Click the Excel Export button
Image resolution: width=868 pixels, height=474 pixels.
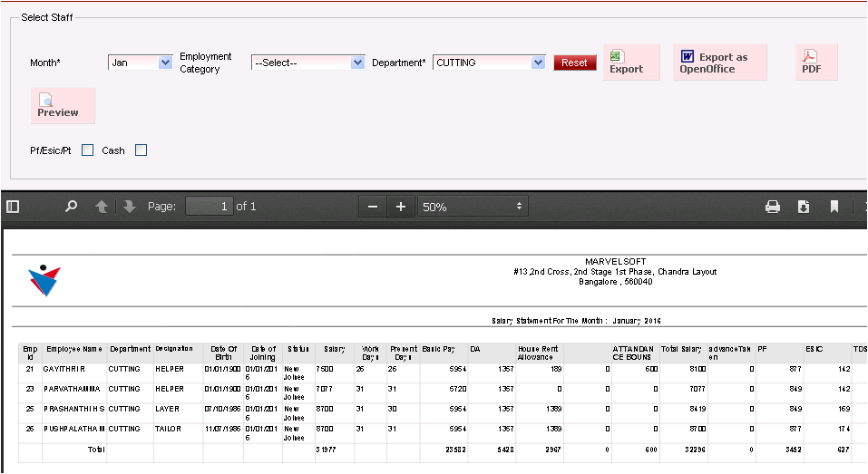pyautogui.click(x=631, y=63)
